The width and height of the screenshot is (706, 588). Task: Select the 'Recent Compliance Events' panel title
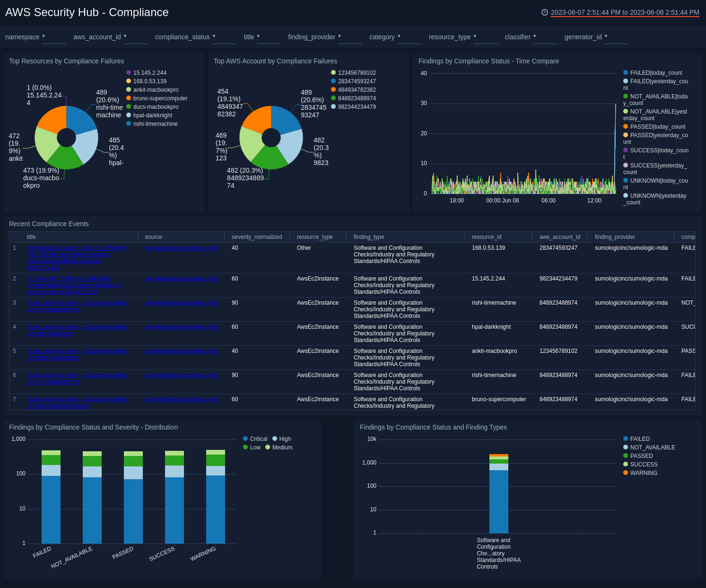[x=49, y=224]
